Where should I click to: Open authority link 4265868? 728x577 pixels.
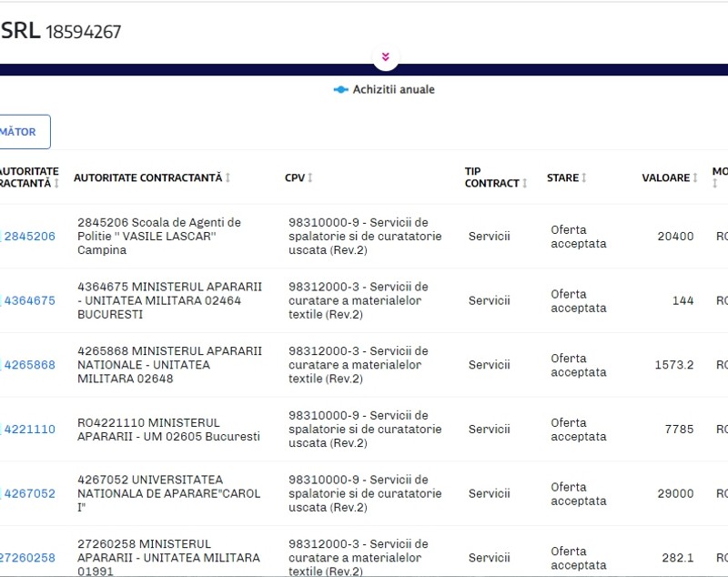pos(30,365)
